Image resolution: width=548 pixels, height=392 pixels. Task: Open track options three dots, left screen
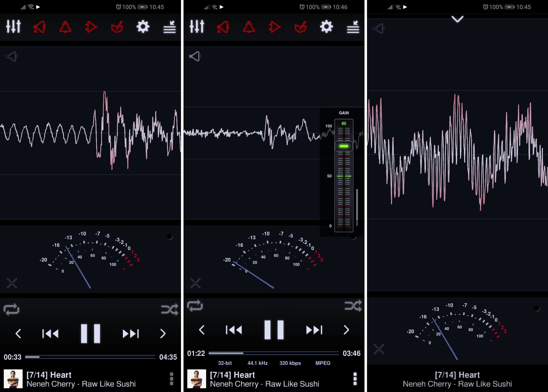[171, 379]
